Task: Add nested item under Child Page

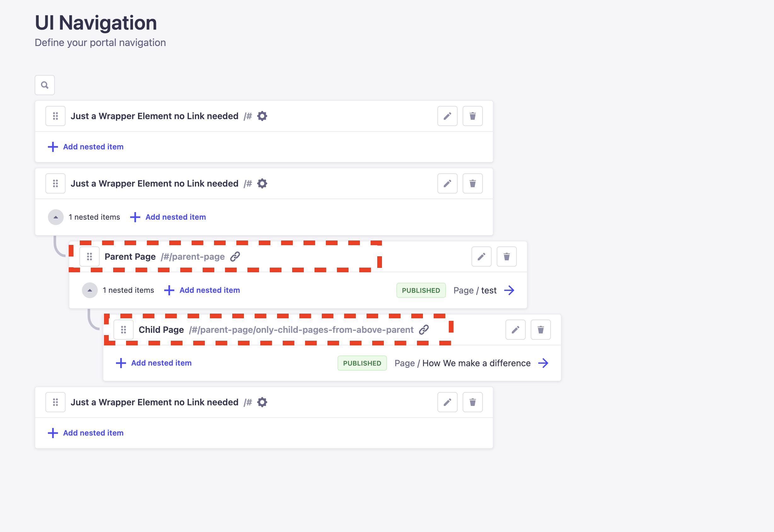Action: [x=153, y=363]
